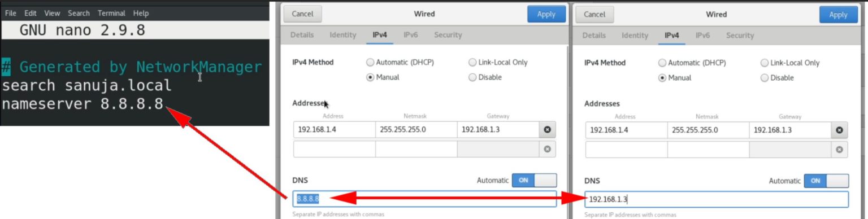Click the DNS field containing 192.168.1.3
Screen dimensions: 868x219
(x=717, y=199)
